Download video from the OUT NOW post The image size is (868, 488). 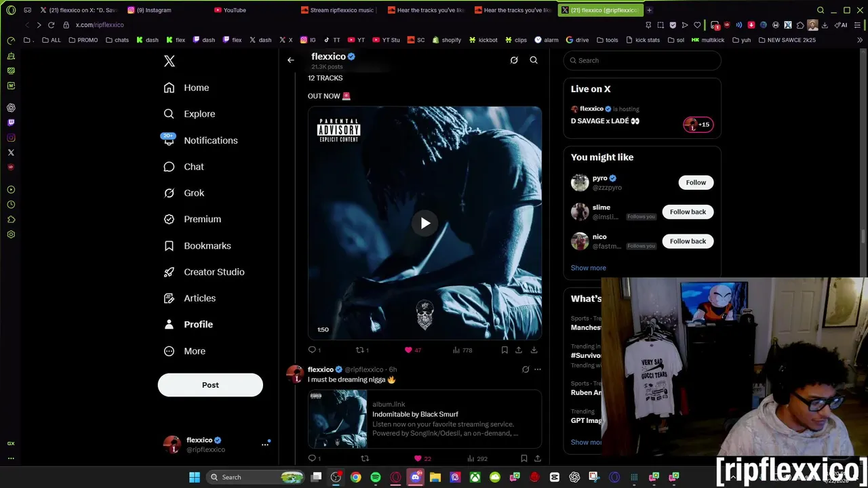(534, 350)
